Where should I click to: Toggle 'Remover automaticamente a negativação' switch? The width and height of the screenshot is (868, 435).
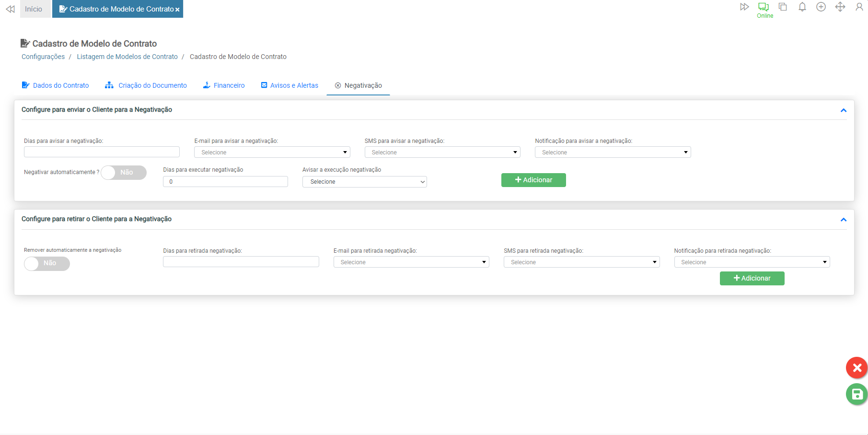[47, 263]
